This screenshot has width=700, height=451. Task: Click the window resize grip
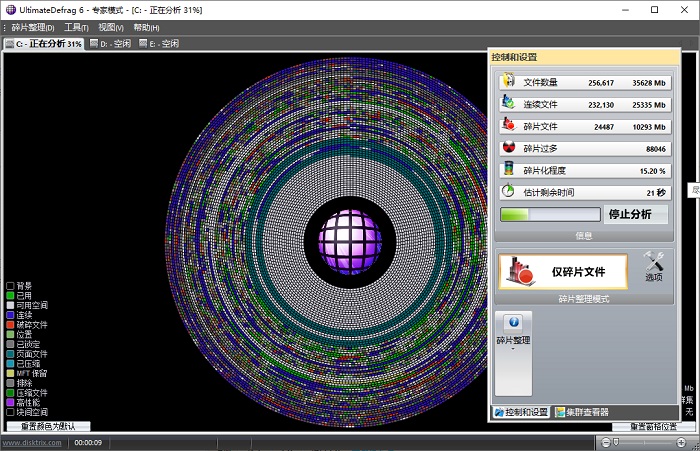click(x=694, y=446)
